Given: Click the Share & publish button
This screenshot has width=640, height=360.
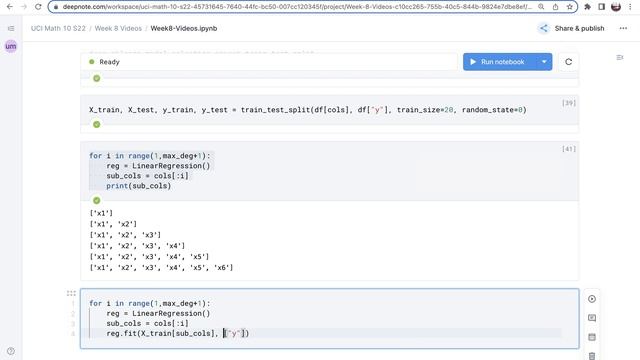Looking at the screenshot, I should click(x=571, y=28).
